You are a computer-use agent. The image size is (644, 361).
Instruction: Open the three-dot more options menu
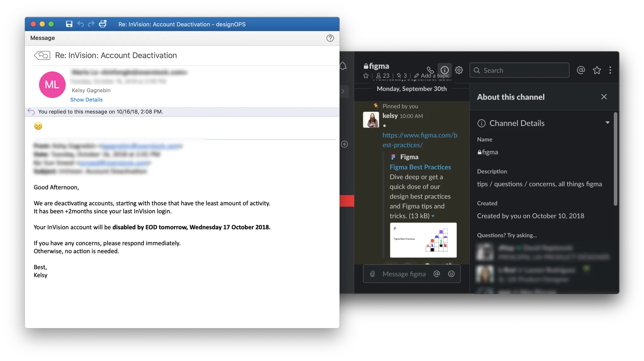point(610,70)
